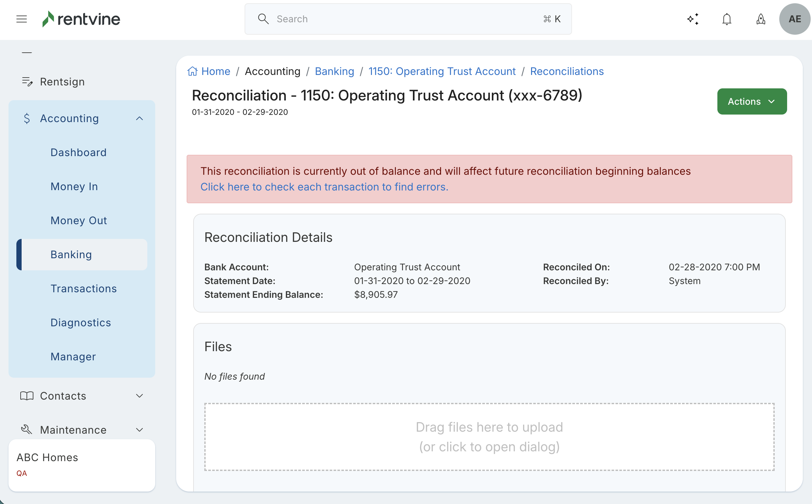The width and height of the screenshot is (812, 504).
Task: Click the rocket icon
Action: tap(761, 19)
